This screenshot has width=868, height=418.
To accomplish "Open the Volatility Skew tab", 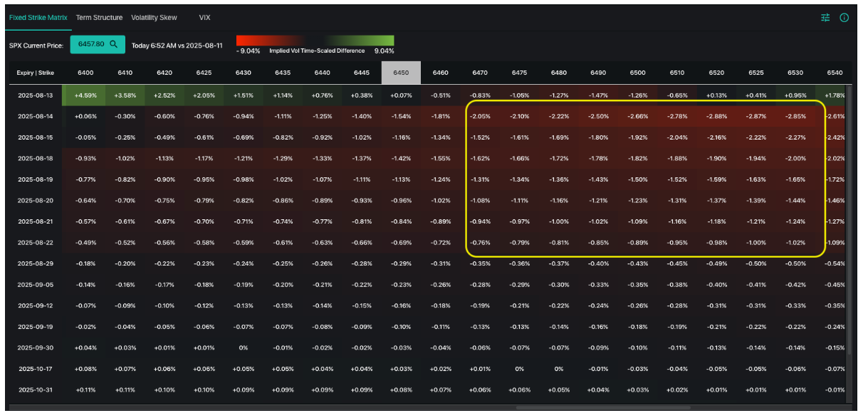I will click(x=154, y=18).
